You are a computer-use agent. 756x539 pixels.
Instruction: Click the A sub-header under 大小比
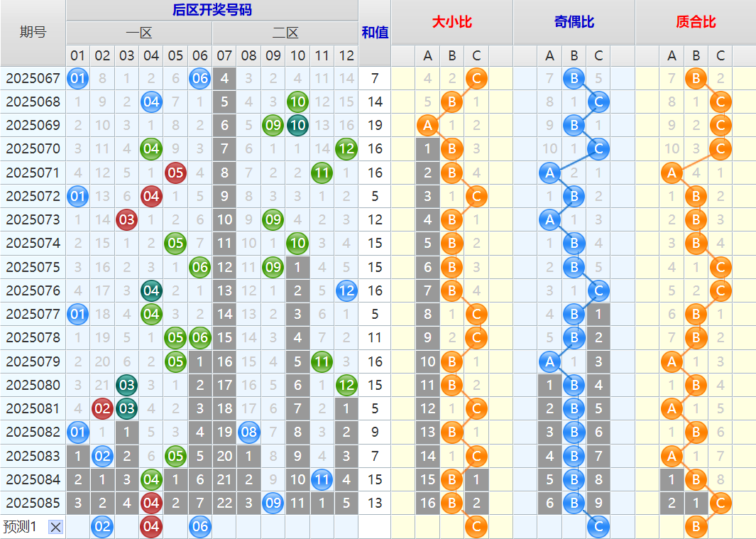point(427,56)
